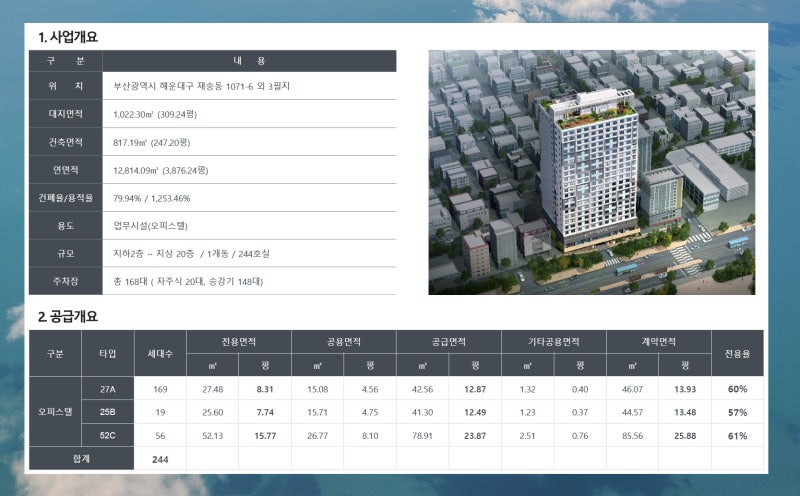Select value '817.19㎡ (247.20평)'
The height and width of the screenshot is (496, 800).
pyautogui.click(x=152, y=142)
